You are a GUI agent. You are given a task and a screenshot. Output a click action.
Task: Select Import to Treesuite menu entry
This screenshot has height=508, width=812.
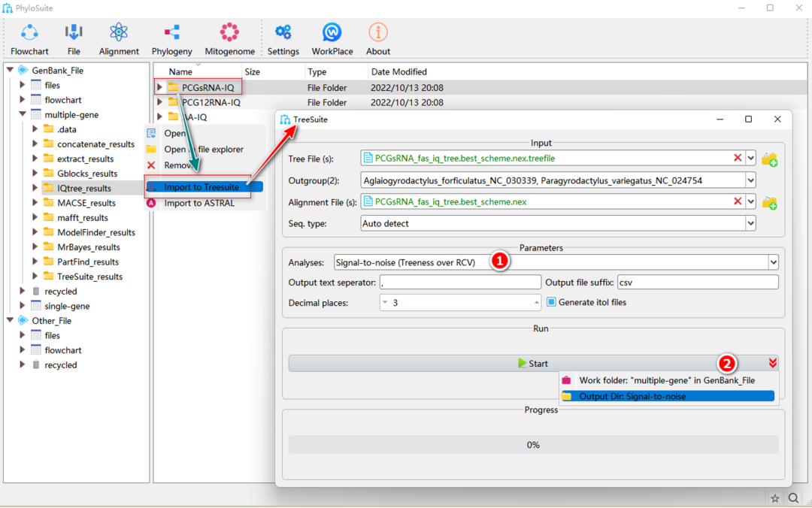pyautogui.click(x=204, y=187)
